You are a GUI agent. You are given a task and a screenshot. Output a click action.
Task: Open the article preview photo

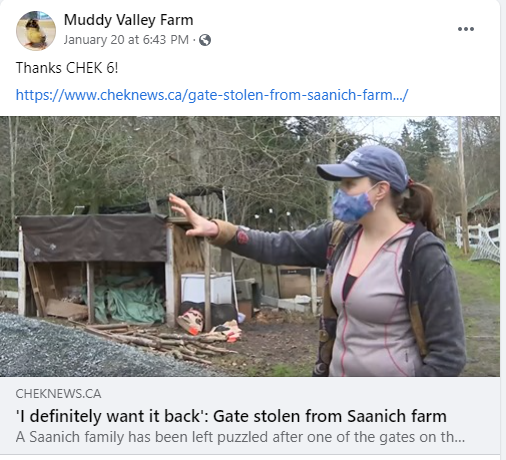[250, 246]
